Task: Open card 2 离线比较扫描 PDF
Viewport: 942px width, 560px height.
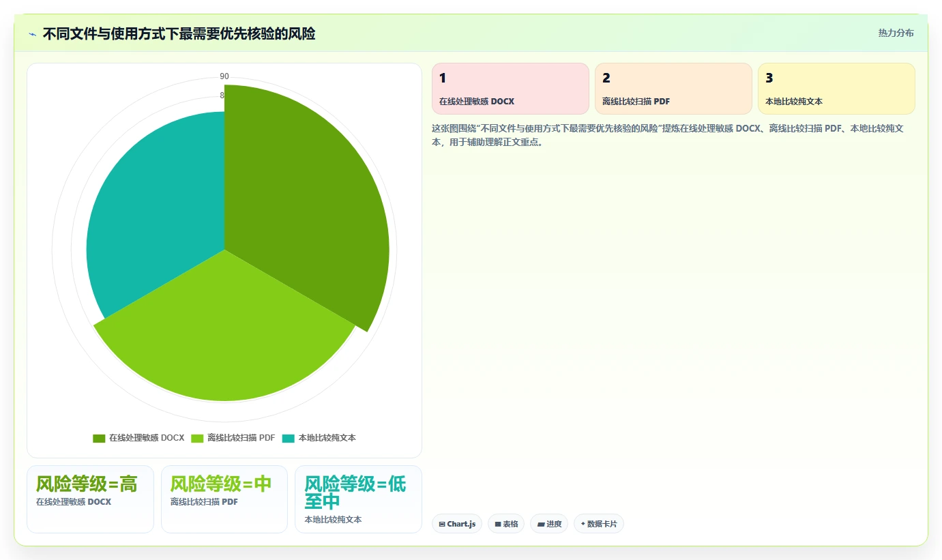Action: (x=673, y=89)
